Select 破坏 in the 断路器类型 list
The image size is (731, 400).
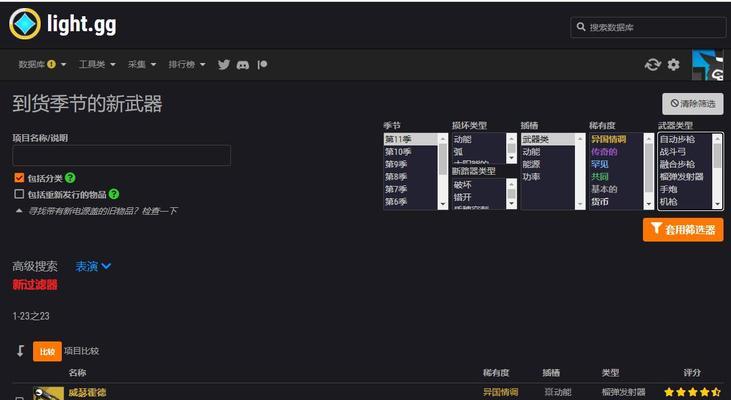479,185
